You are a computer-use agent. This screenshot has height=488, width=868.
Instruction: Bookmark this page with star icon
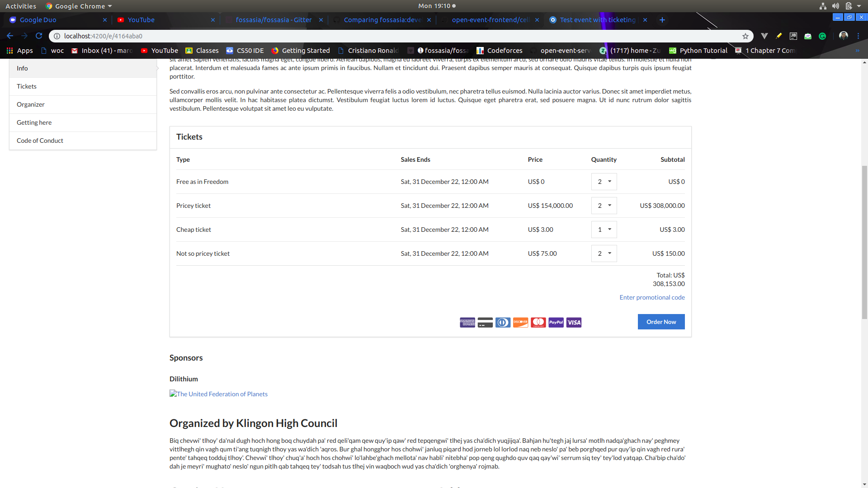[x=745, y=36]
